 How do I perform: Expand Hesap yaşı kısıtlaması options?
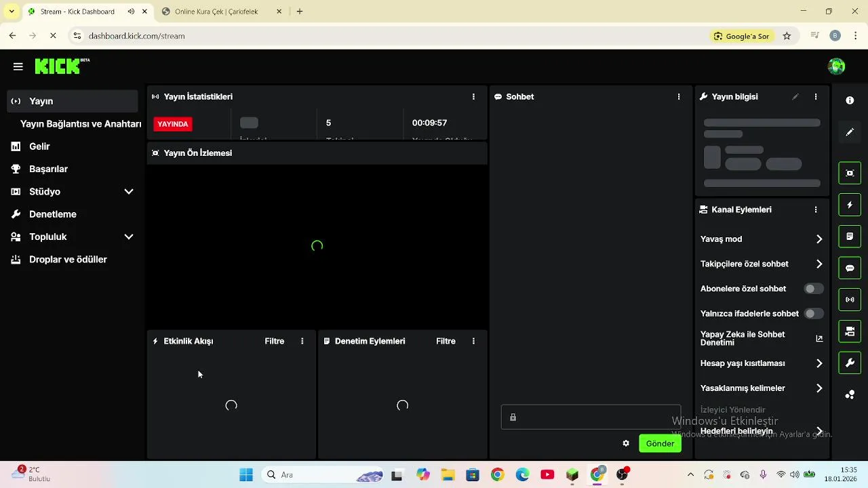tap(819, 364)
